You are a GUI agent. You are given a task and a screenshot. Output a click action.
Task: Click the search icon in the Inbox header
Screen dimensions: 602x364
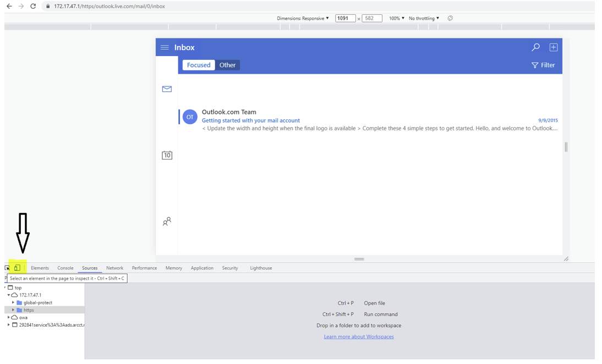click(x=535, y=47)
